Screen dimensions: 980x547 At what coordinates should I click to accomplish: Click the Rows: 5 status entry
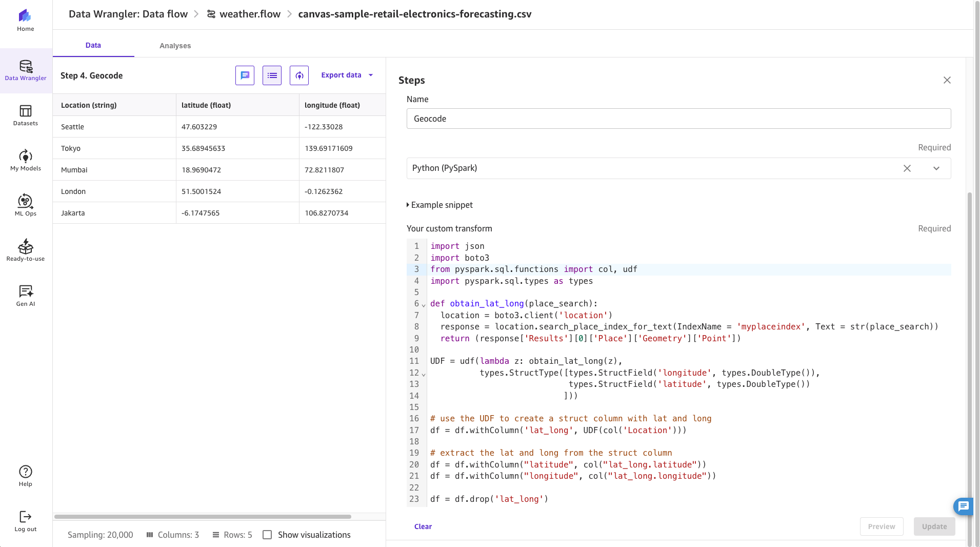coord(232,535)
